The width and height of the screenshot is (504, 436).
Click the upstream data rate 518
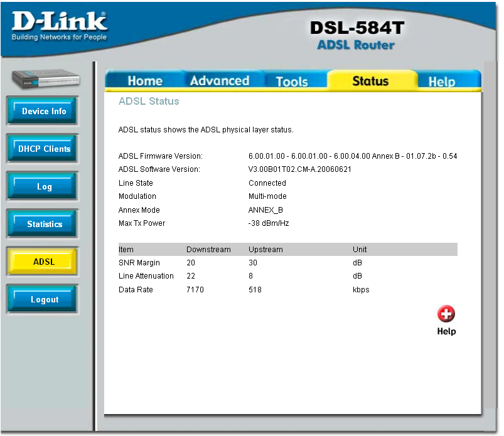tap(255, 289)
